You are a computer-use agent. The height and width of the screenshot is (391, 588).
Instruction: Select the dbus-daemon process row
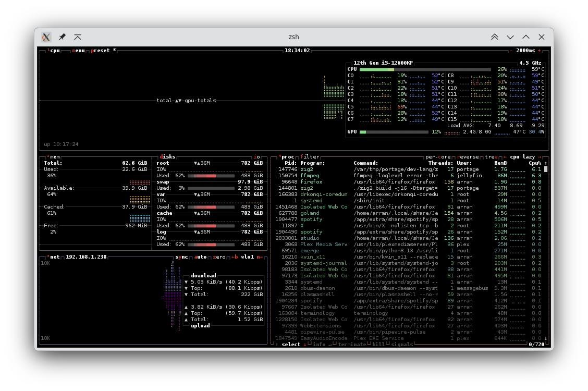pos(408,288)
